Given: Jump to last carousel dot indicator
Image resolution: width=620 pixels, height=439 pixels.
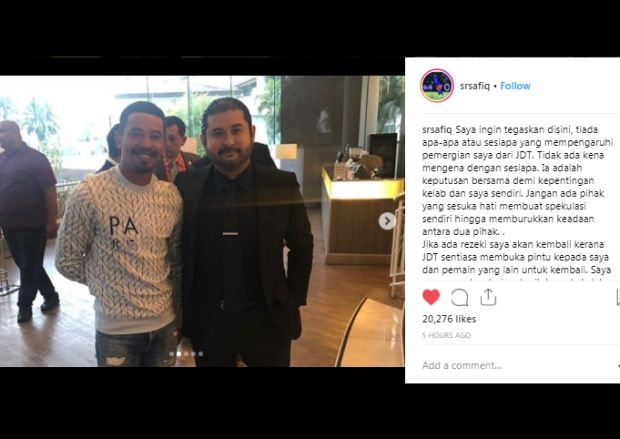Looking at the screenshot, I should [x=201, y=354].
